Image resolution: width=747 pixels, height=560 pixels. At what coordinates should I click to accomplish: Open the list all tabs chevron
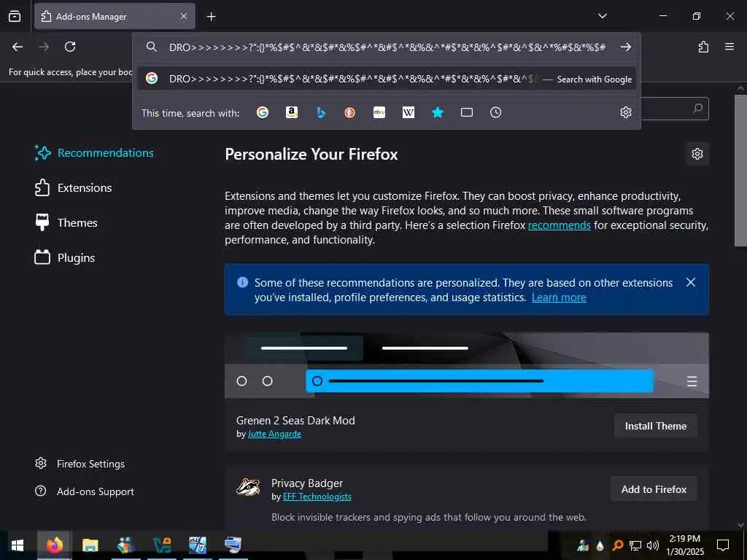pyautogui.click(x=602, y=16)
